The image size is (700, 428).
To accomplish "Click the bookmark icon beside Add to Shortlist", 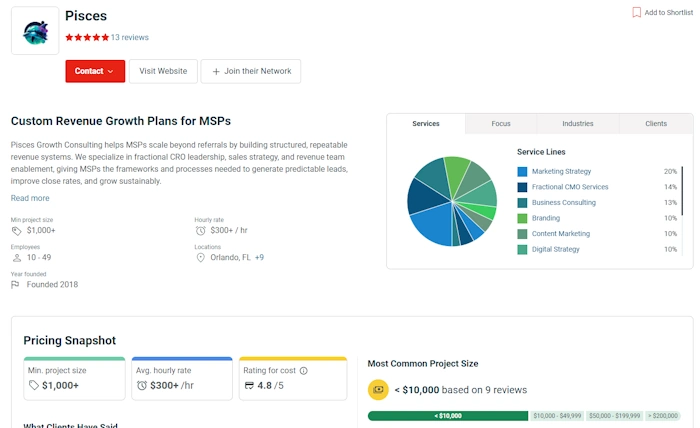I will coord(637,12).
